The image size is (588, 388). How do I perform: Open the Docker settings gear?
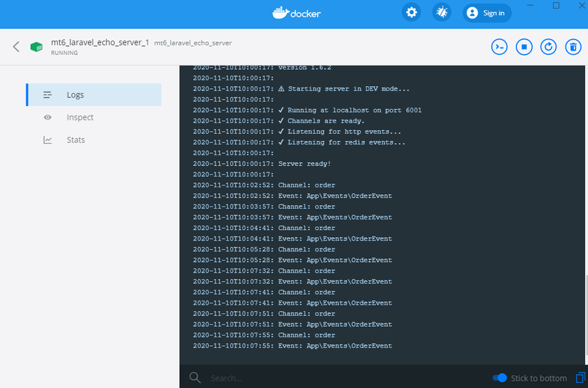click(411, 12)
